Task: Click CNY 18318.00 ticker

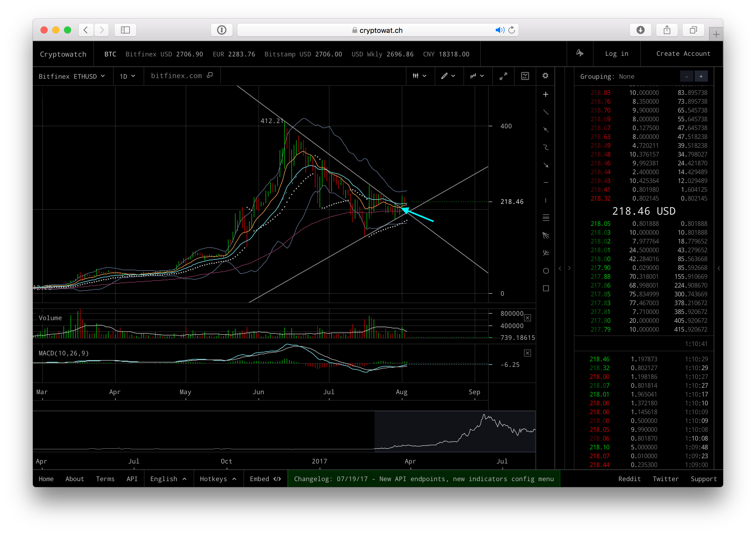Action: [x=446, y=54]
